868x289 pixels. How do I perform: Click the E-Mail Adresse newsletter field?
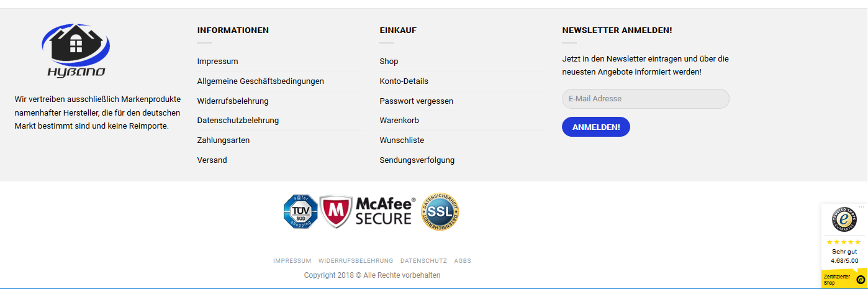(x=645, y=99)
